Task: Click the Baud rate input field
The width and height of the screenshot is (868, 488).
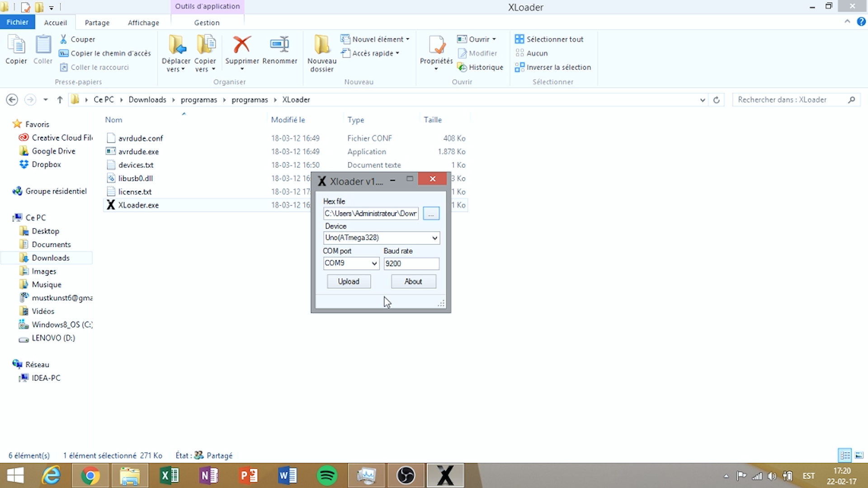Action: coord(411,263)
